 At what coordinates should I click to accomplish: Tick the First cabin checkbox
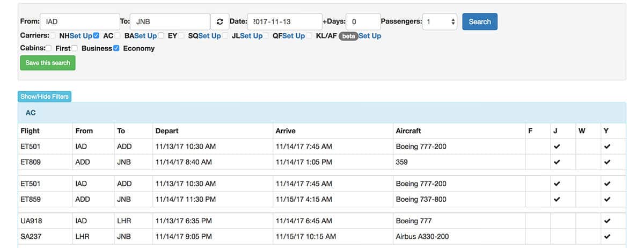coord(49,48)
